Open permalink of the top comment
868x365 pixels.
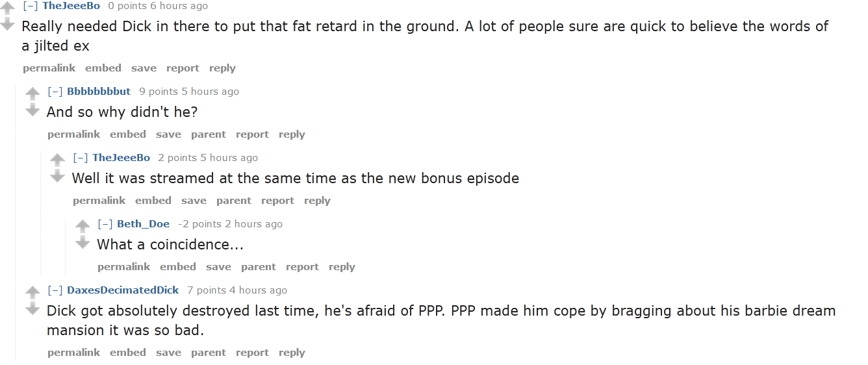pyautogui.click(x=49, y=68)
